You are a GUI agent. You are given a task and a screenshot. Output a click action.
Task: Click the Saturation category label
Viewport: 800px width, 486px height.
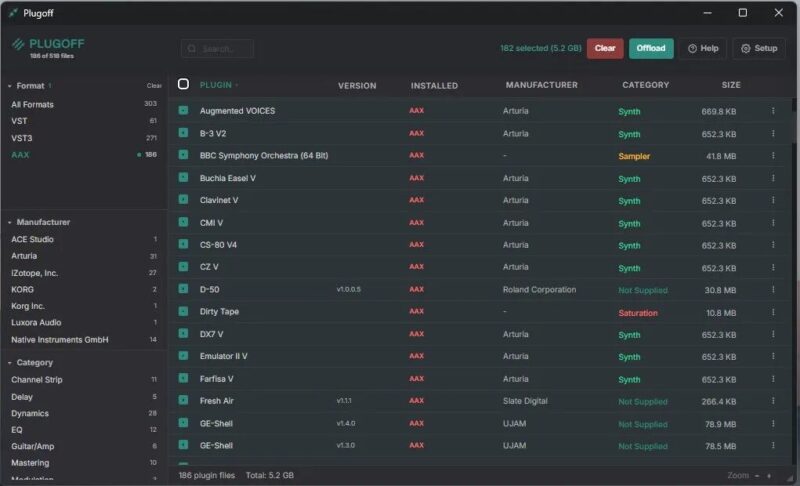coord(638,313)
